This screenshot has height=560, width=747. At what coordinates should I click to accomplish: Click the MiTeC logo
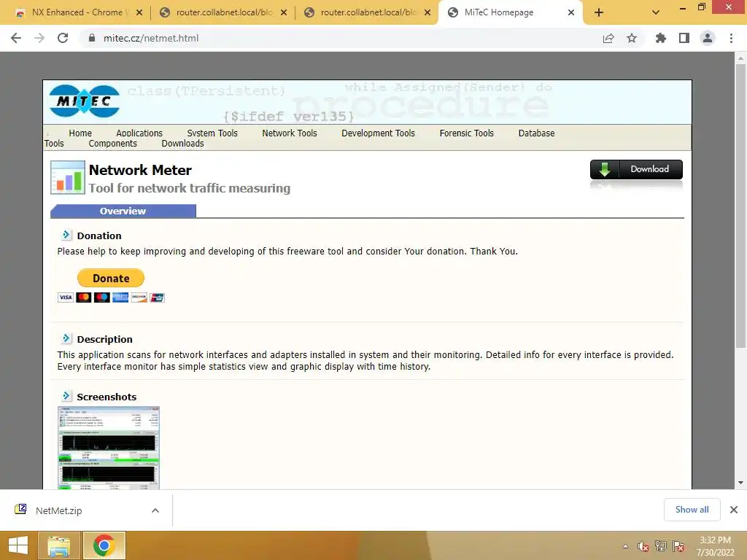pos(85,101)
